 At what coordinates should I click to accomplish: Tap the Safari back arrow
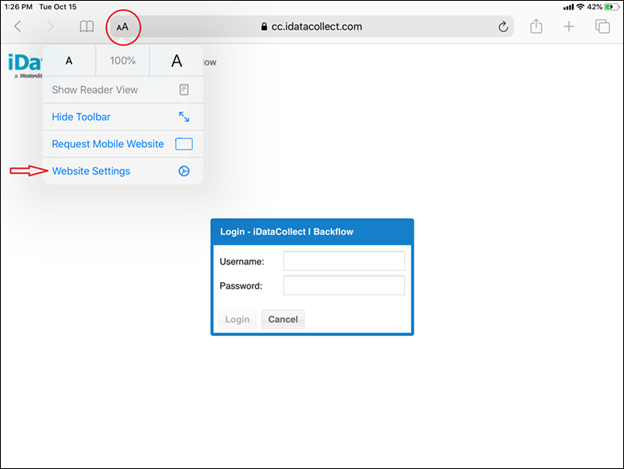click(x=18, y=27)
